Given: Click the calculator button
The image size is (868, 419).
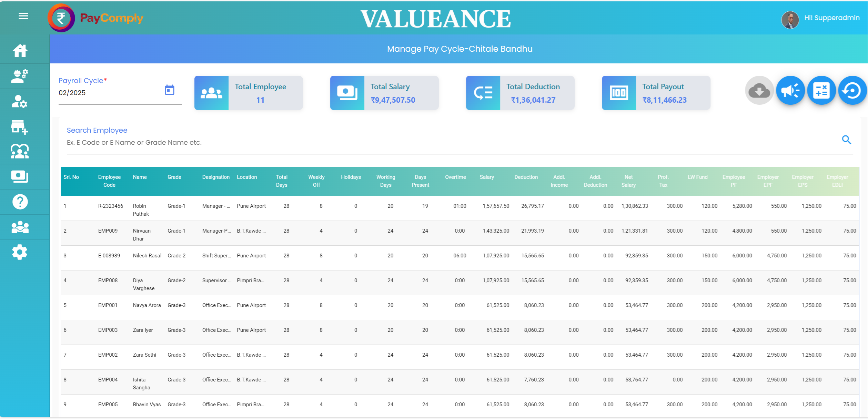Looking at the screenshot, I should 821,91.
